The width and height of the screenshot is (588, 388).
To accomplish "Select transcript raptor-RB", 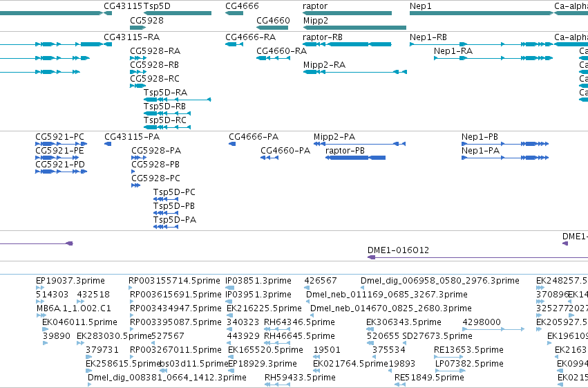I will pyautogui.click(x=348, y=44).
